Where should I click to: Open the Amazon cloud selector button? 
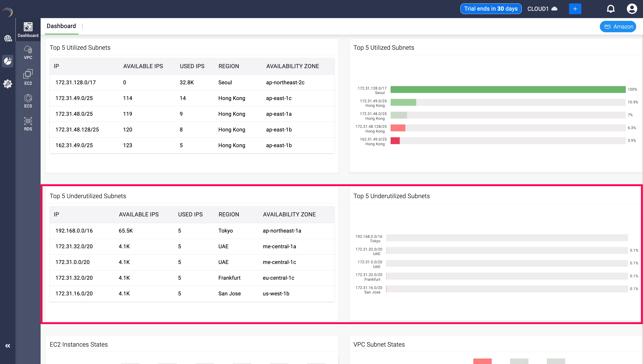tap(618, 26)
